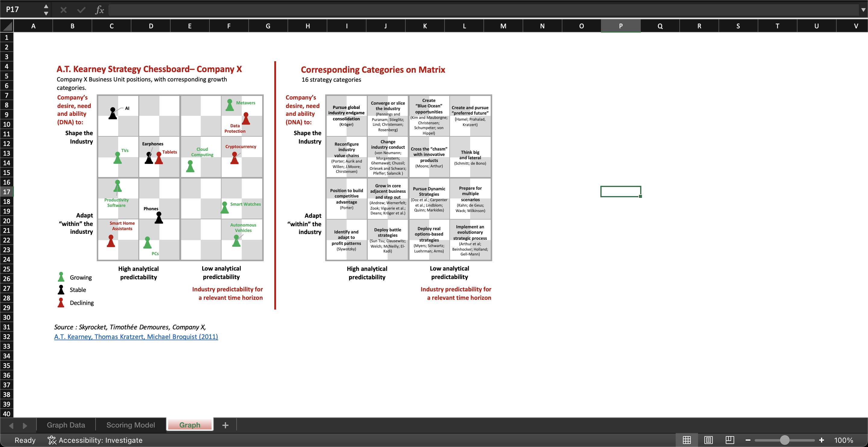Click the green Cloud Computing pawn
This screenshot has width=868, height=447.
[190, 166]
